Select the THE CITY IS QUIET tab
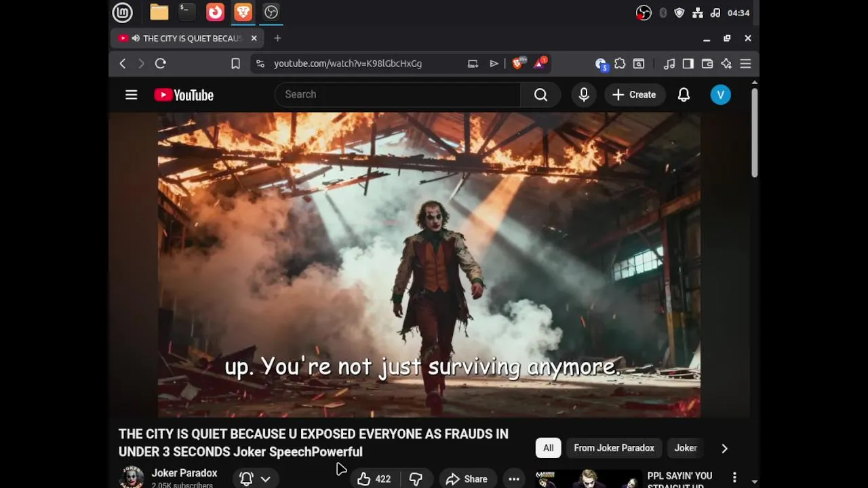Screen dimensions: 868x488 (187, 38)
